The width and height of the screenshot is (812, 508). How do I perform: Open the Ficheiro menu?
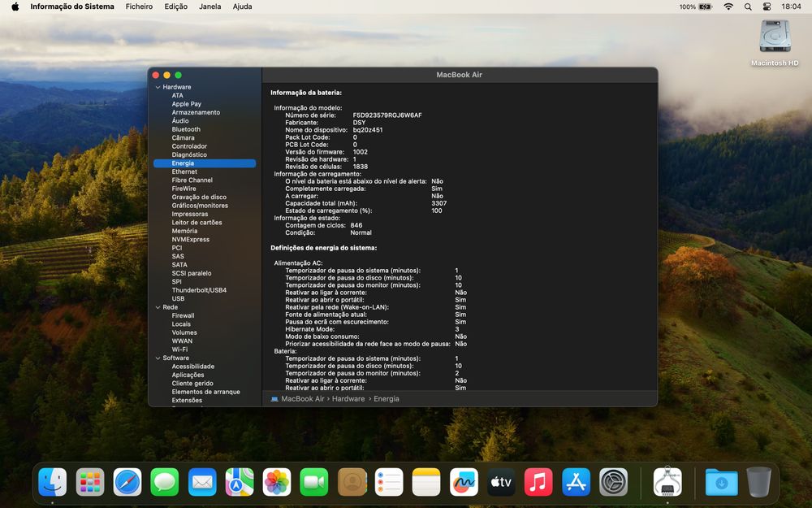tap(139, 7)
